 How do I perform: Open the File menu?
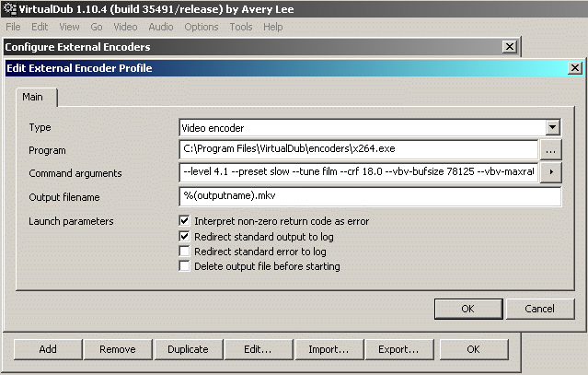coord(13,27)
